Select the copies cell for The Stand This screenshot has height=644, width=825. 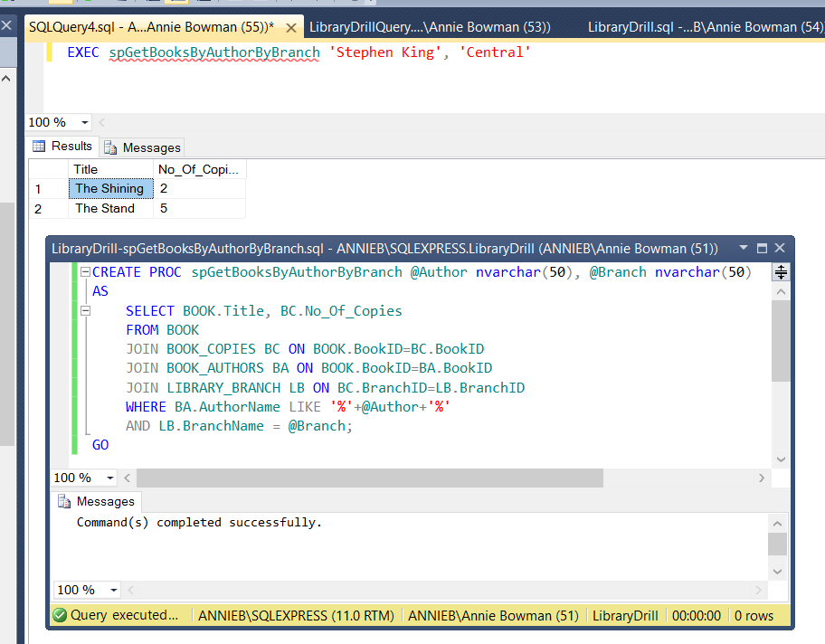pyautogui.click(x=199, y=208)
